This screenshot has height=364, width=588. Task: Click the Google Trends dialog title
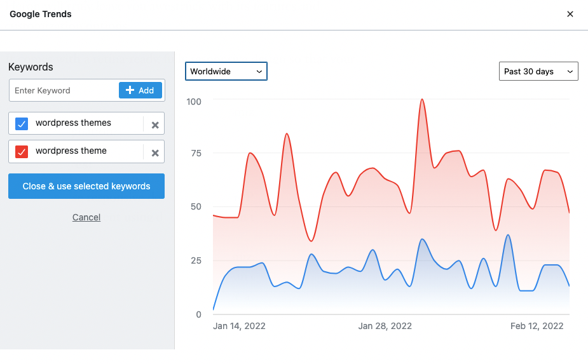[x=41, y=14]
